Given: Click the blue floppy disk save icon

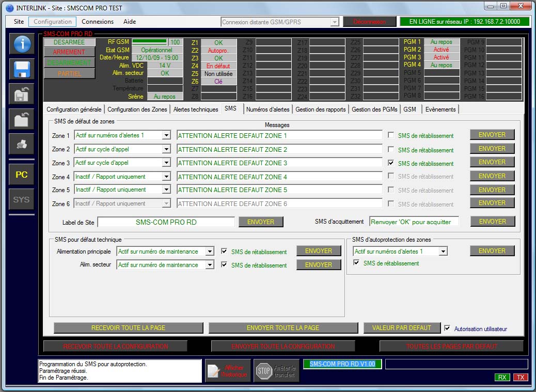Looking at the screenshot, I should (x=22, y=69).
